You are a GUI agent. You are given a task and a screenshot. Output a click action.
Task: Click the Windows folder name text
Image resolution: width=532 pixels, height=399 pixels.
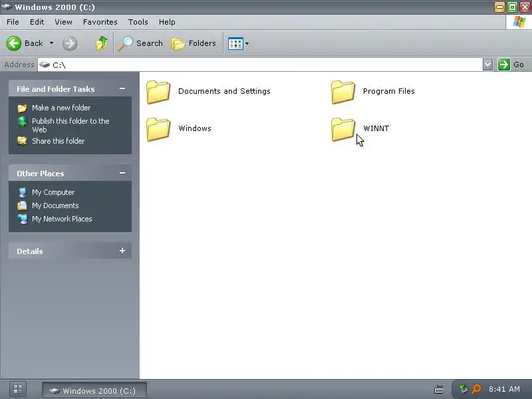click(195, 128)
